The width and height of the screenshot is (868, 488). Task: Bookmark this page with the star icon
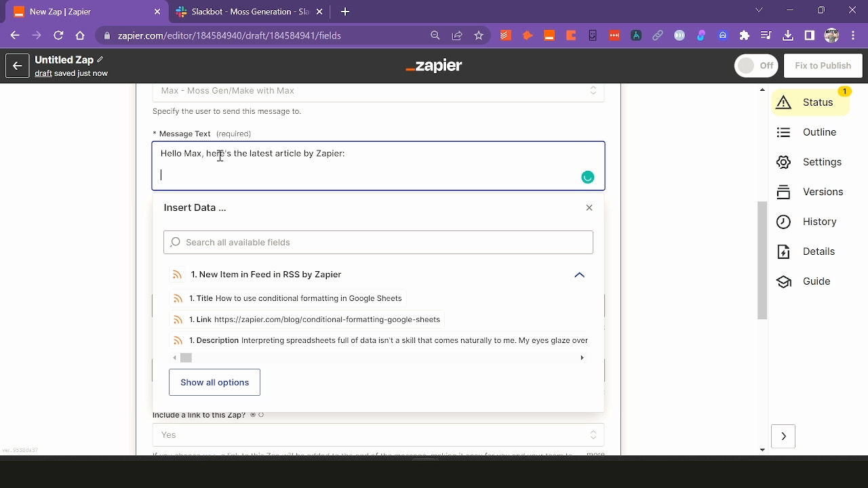coord(479,35)
